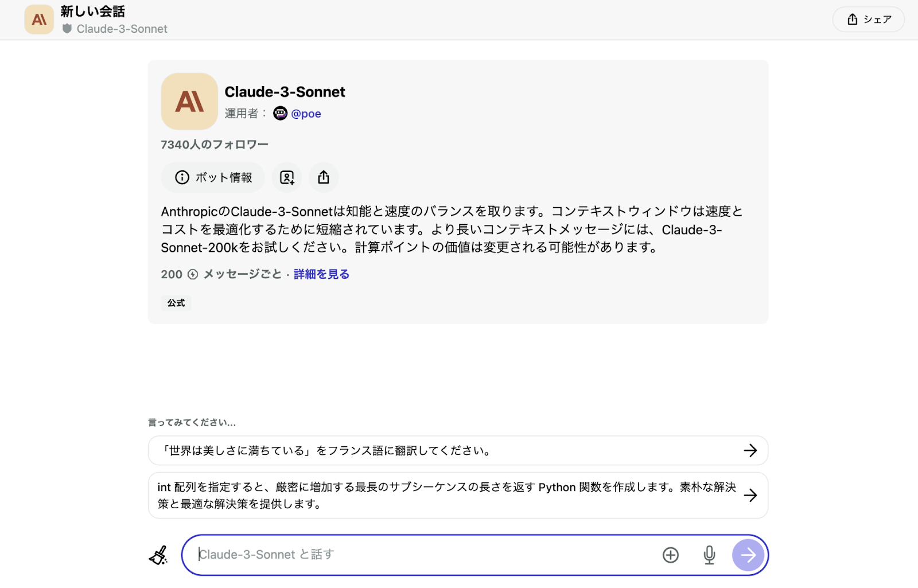The image size is (918, 588).
Task: Open the シェア share button
Action: (869, 20)
